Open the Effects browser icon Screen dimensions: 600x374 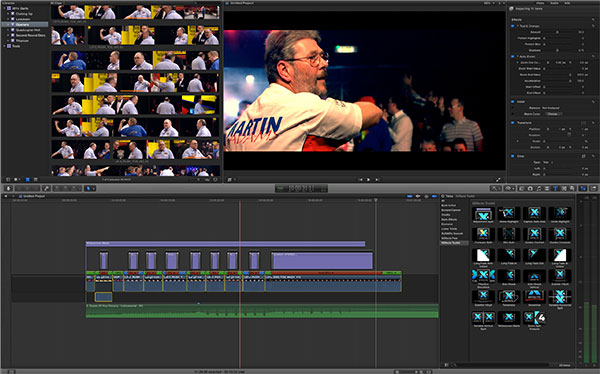521,188
